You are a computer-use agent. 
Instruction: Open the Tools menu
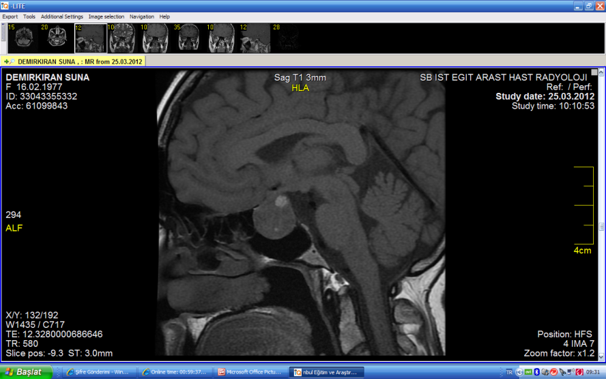tap(29, 17)
